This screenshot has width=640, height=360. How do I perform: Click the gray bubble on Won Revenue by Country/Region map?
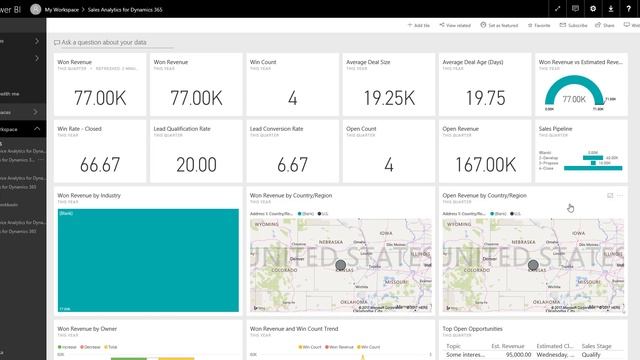tap(340, 265)
